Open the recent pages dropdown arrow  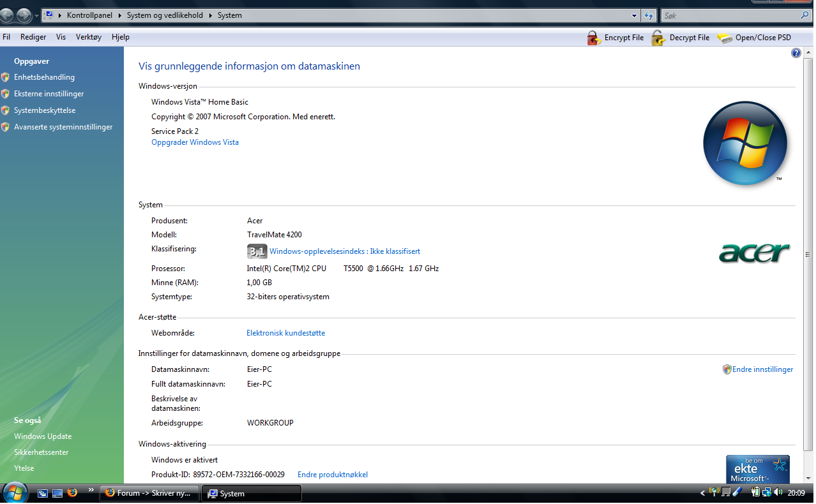coord(36,15)
